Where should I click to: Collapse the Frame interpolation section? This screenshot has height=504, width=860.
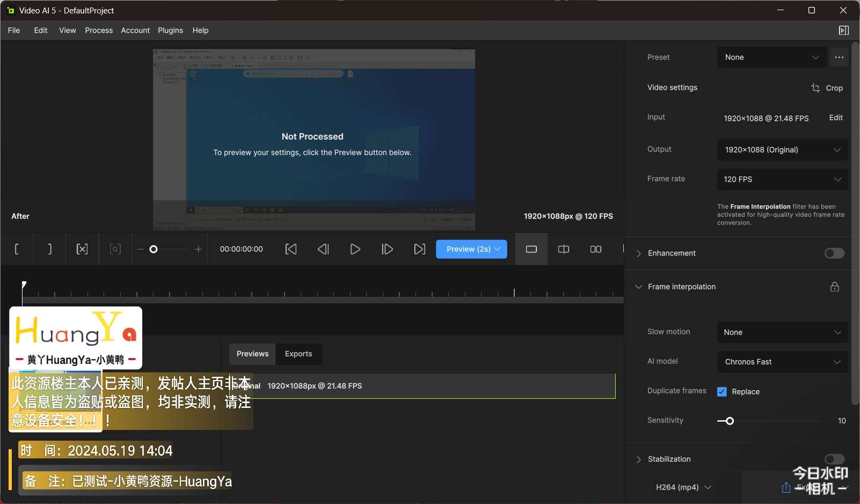pos(638,287)
